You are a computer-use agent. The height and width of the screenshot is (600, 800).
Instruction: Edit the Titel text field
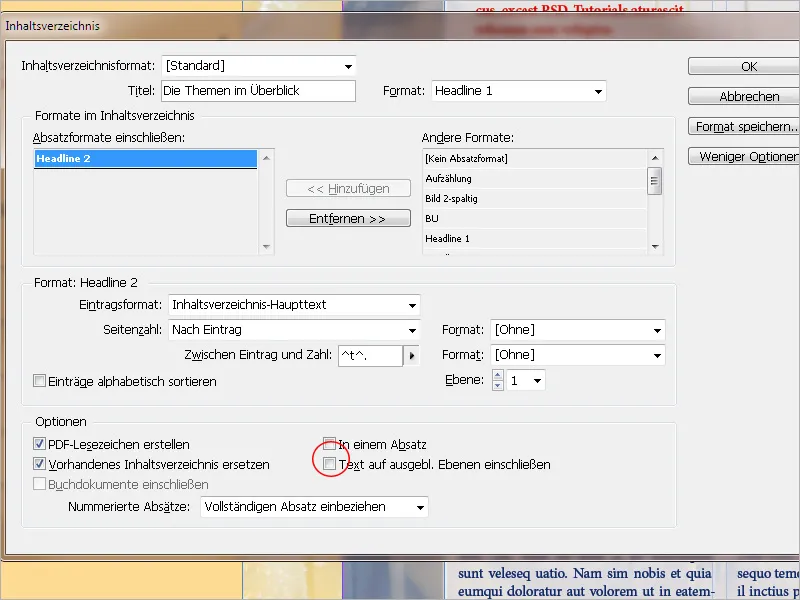click(259, 91)
